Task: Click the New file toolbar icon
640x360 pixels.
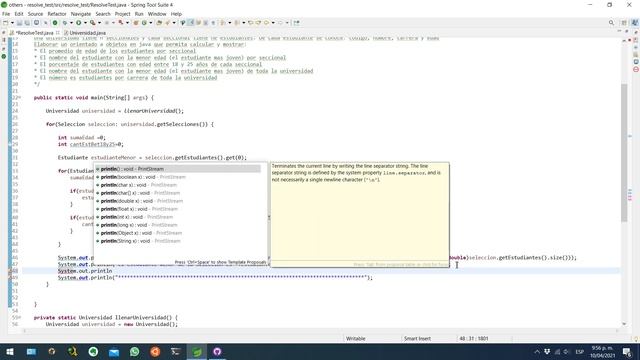Action: tap(5, 23)
